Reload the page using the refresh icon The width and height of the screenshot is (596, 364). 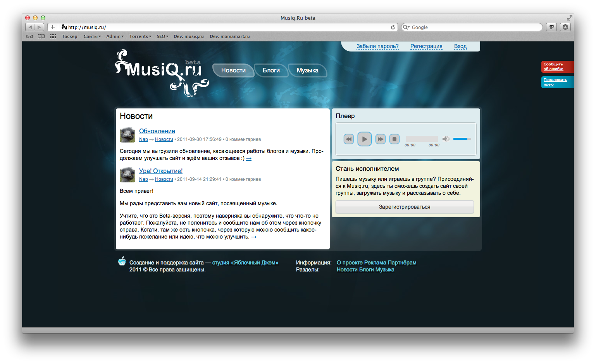pos(393,27)
